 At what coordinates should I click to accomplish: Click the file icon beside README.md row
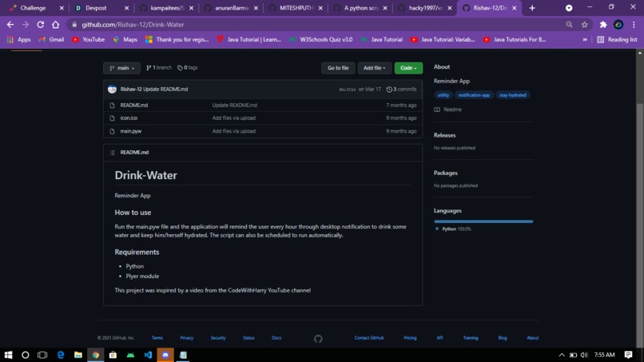pyautogui.click(x=112, y=105)
